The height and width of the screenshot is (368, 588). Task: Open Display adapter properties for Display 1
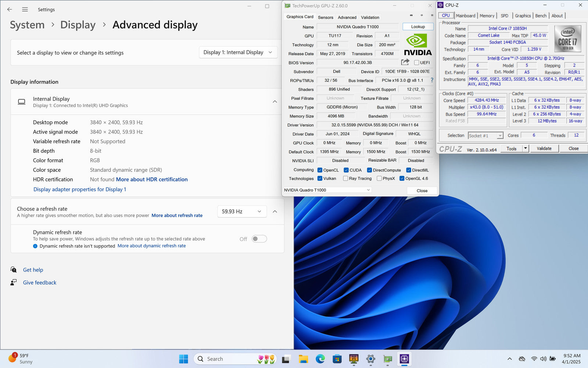coord(80,190)
